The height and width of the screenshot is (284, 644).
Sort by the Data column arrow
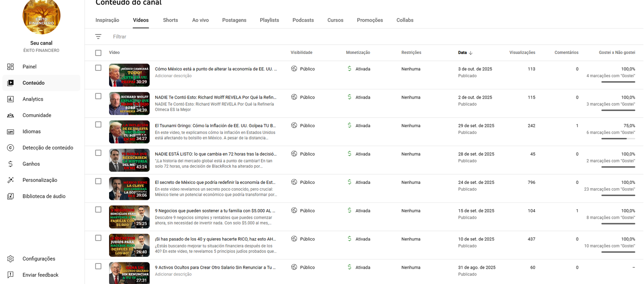click(471, 53)
